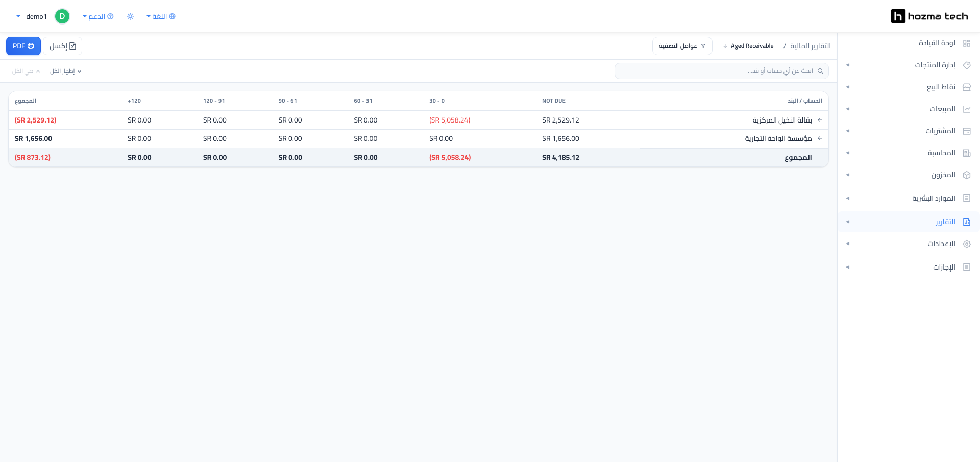Expand the المبيعات menu arrow
The width and height of the screenshot is (980, 462).
(848, 109)
